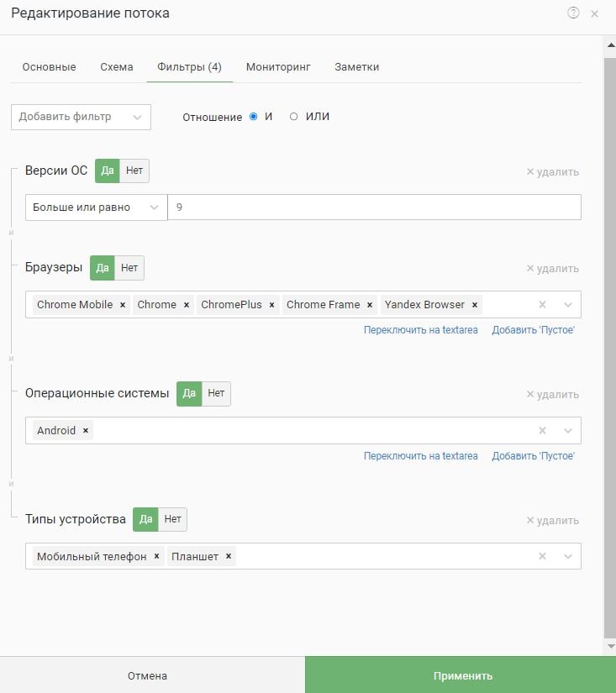Remove the Android tag from operating systems

86,431
